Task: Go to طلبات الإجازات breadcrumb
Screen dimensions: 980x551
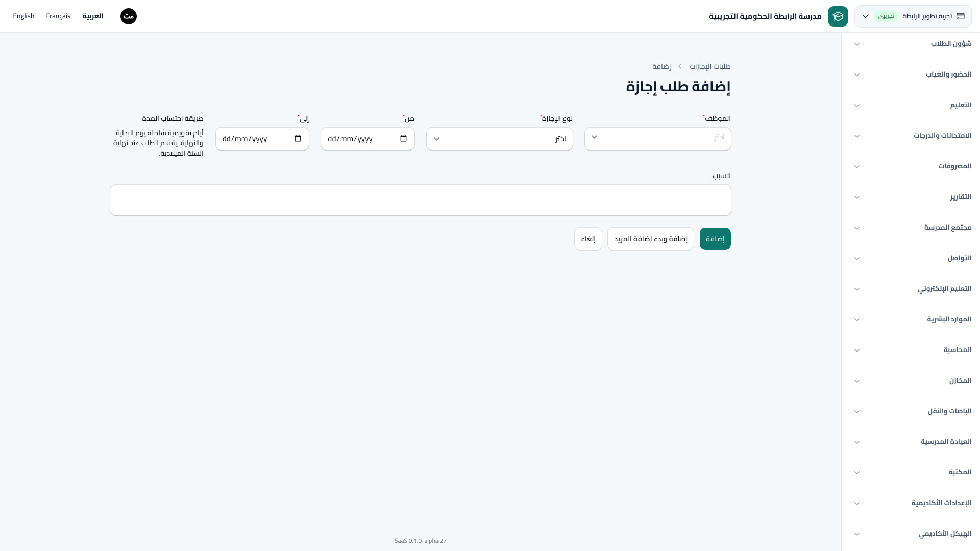Action: [x=710, y=67]
